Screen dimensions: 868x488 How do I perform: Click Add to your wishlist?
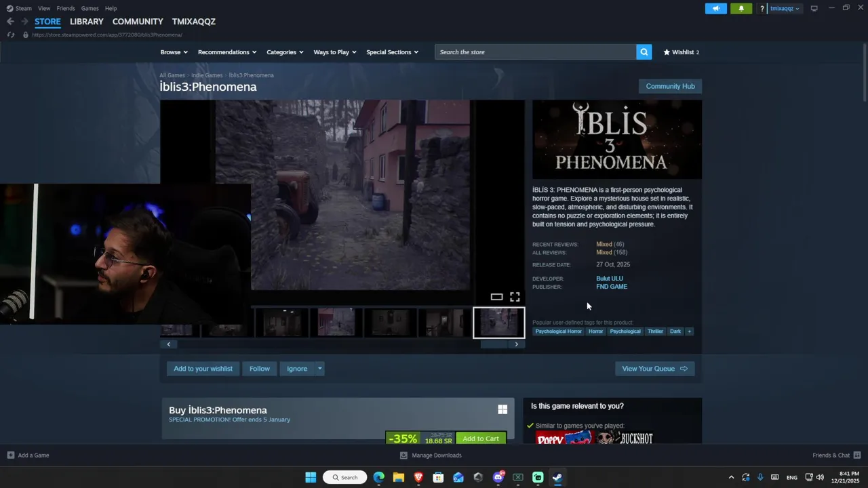tap(203, 369)
